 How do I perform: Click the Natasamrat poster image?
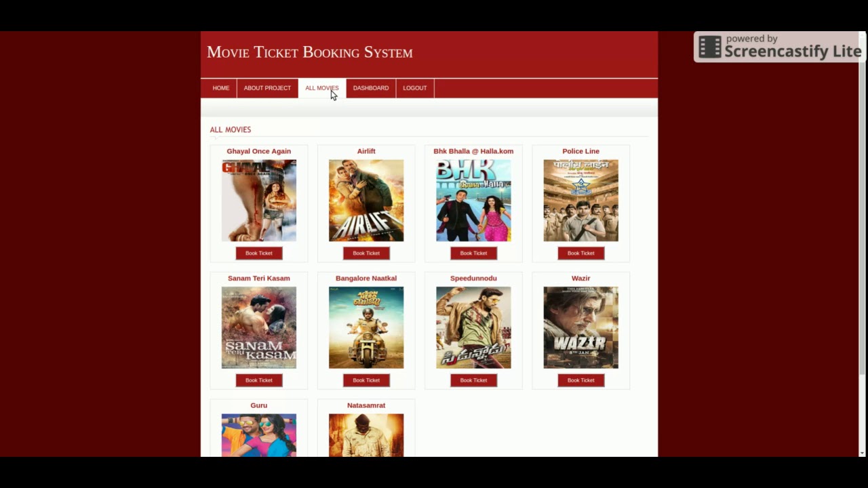[x=366, y=435]
